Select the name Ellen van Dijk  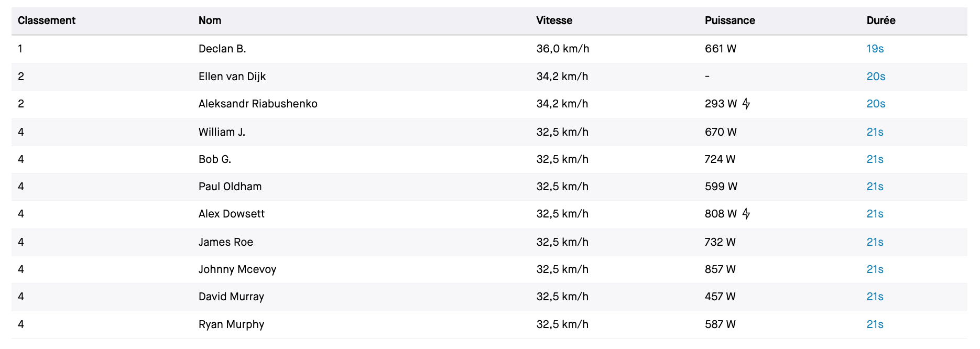(232, 77)
